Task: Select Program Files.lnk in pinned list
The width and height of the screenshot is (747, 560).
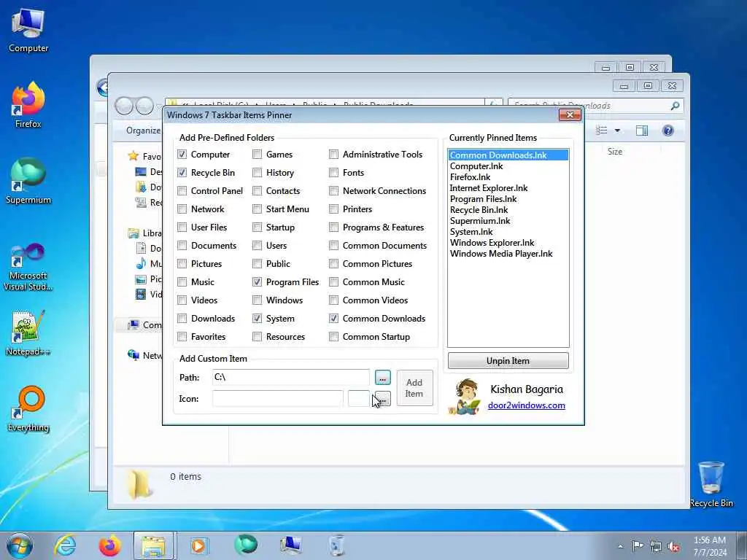Action: (508, 199)
